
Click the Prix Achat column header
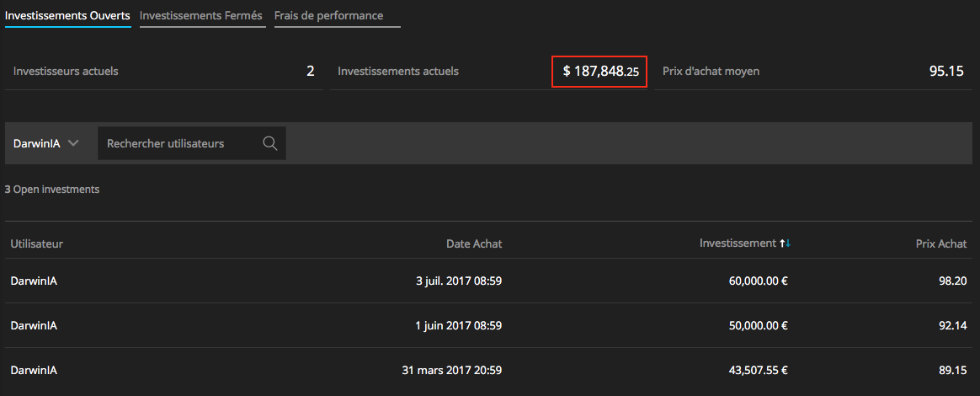[941, 244]
